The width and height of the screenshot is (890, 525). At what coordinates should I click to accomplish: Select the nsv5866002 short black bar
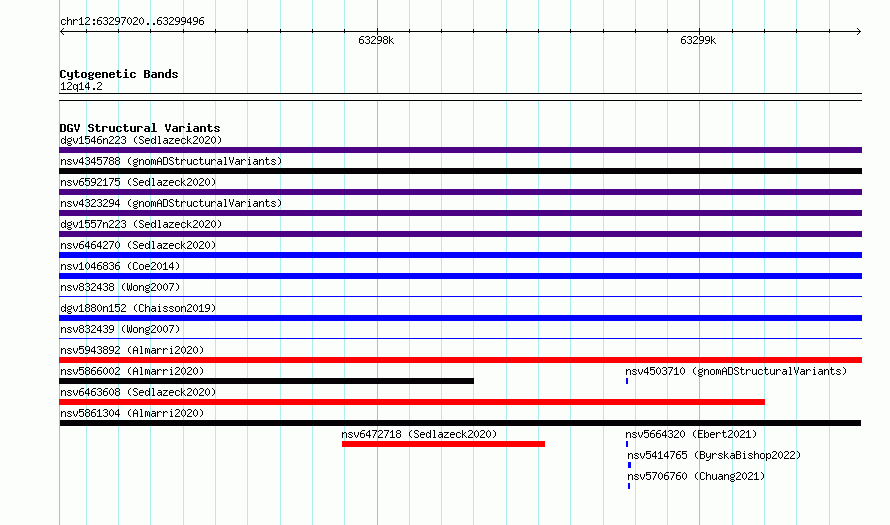[267, 381]
